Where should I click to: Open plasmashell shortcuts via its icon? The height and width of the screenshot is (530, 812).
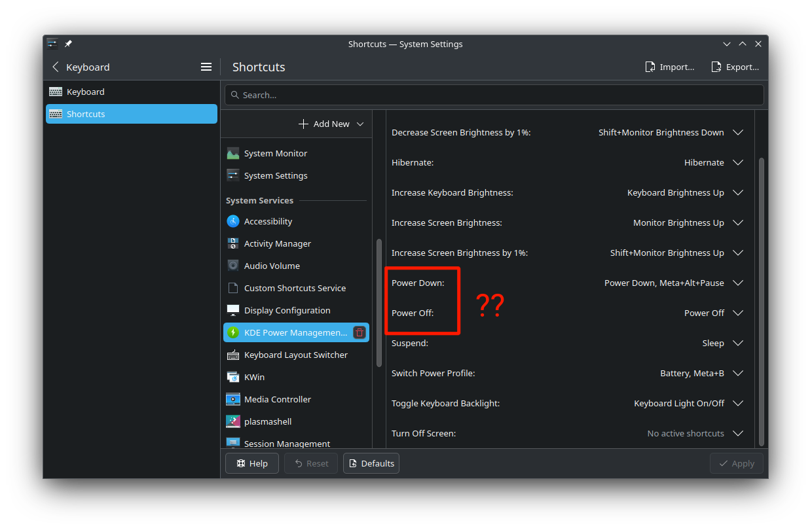coord(232,421)
